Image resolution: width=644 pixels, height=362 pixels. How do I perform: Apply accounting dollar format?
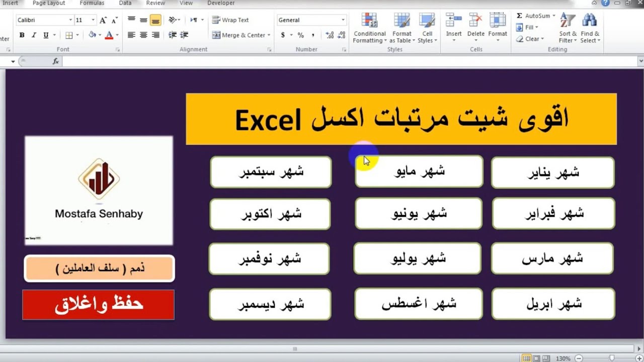click(283, 35)
